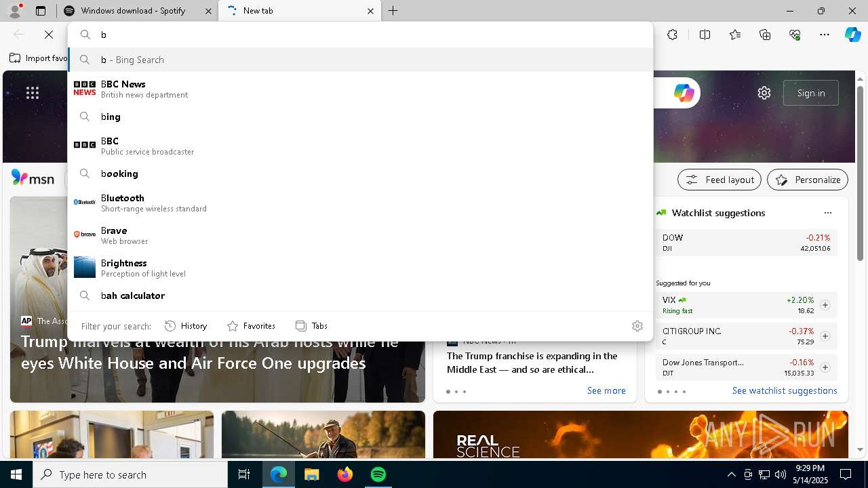Open the volume control tray icon
Viewport: 868px width, 488px height.
(x=781, y=474)
